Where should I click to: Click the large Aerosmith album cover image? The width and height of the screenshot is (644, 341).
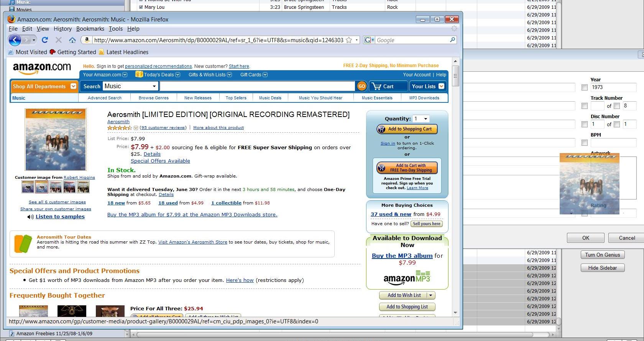[56, 140]
